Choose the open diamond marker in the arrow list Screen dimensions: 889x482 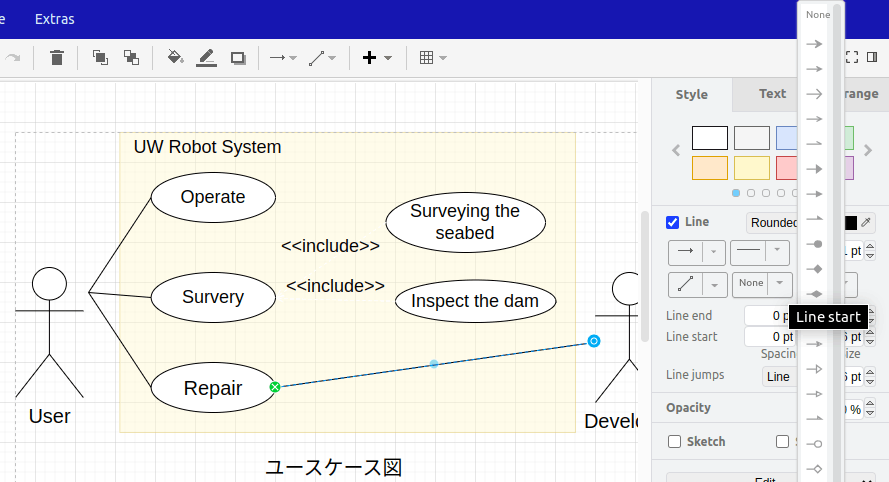[x=815, y=469]
